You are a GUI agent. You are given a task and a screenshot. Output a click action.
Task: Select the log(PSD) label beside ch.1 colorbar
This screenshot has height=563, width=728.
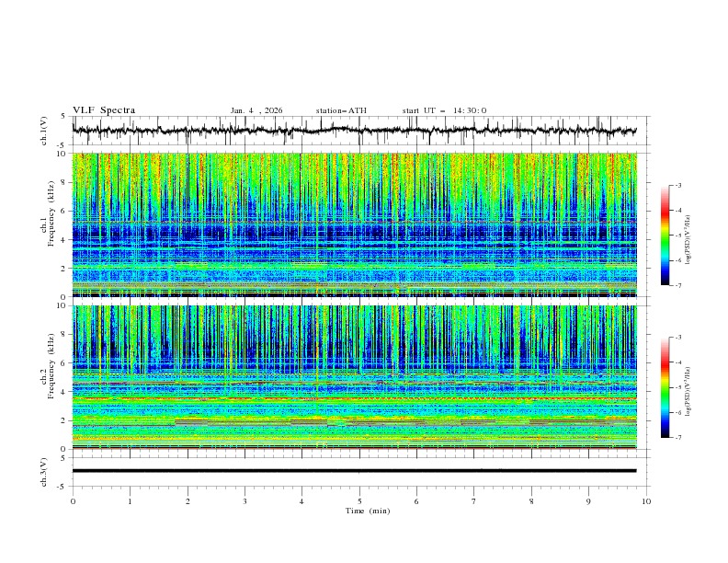[x=688, y=240]
